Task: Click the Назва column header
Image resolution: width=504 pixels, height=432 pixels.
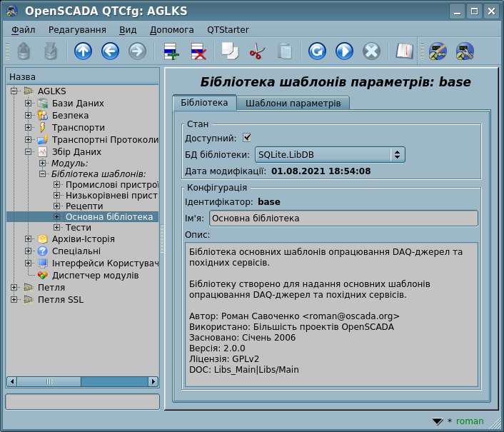Action: tap(83, 77)
